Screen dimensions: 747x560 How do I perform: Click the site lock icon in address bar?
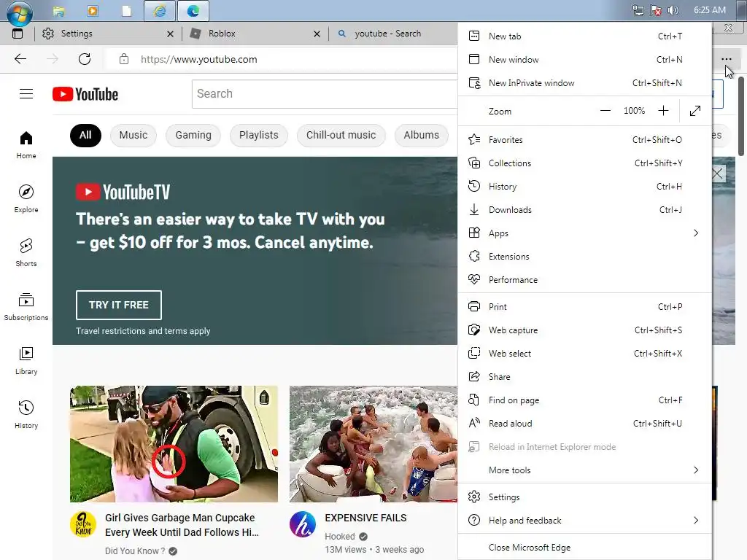pos(124,59)
